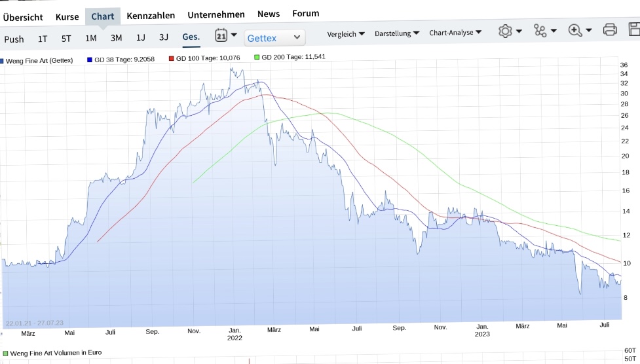Switch to the Kennzahlen tab

click(x=150, y=15)
